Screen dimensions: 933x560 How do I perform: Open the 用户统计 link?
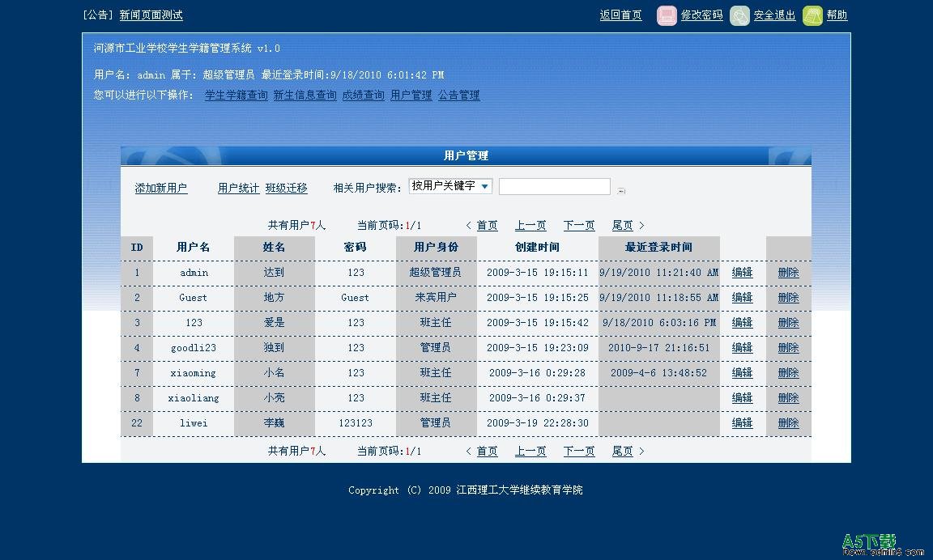(238, 189)
